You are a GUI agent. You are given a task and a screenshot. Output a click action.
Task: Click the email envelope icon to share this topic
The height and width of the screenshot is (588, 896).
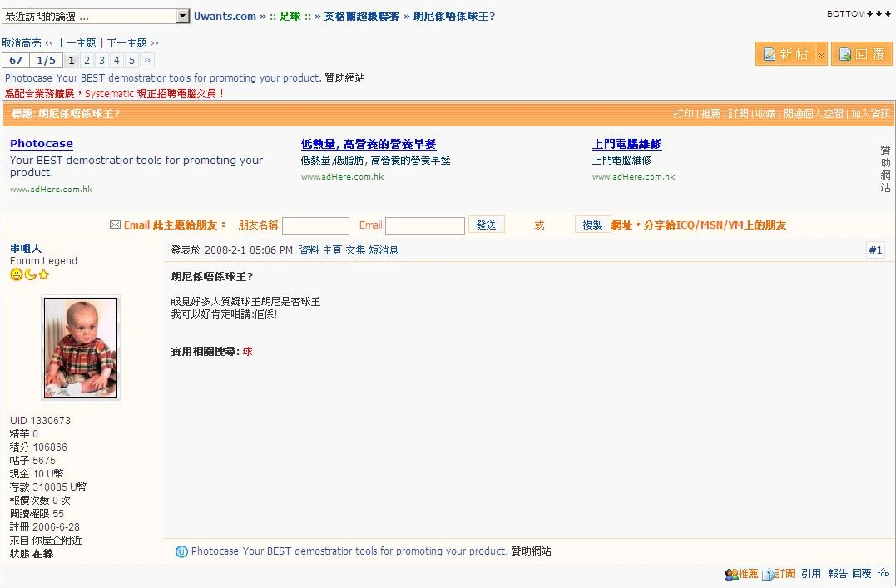pyautogui.click(x=113, y=225)
